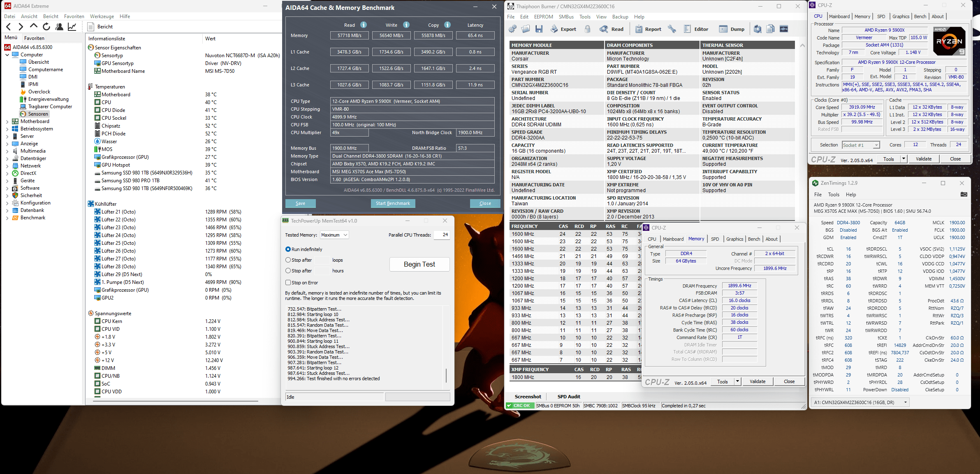This screenshot has width=980, height=474.
Task: Expand the Motherboard tree node
Action: [x=7, y=121]
